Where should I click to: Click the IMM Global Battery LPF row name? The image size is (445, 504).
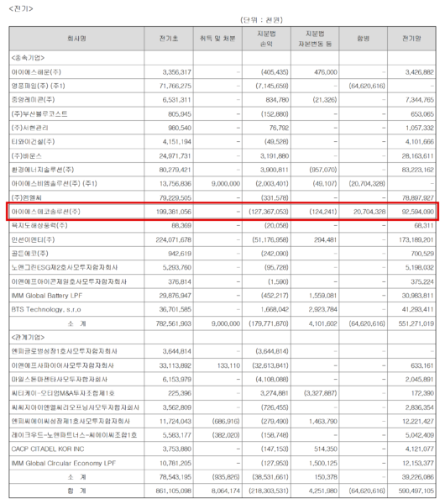[x=47, y=296]
